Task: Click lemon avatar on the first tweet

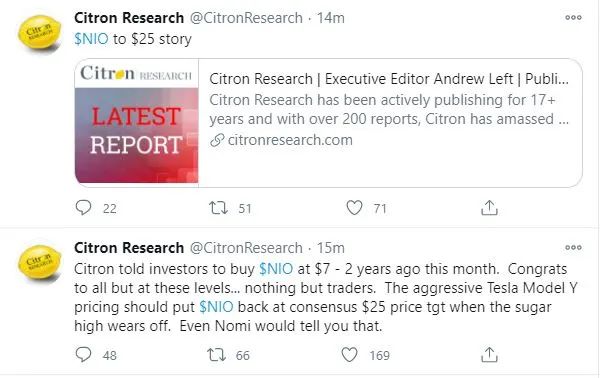Action: [40, 32]
